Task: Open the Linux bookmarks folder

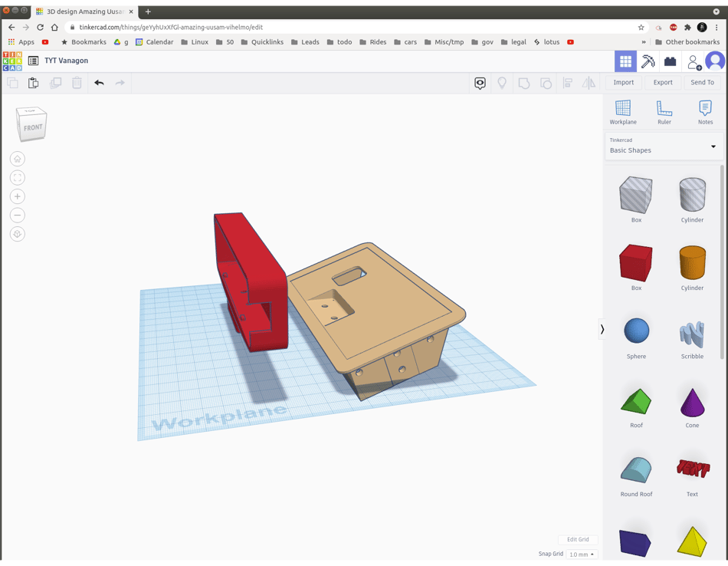Action: click(195, 42)
